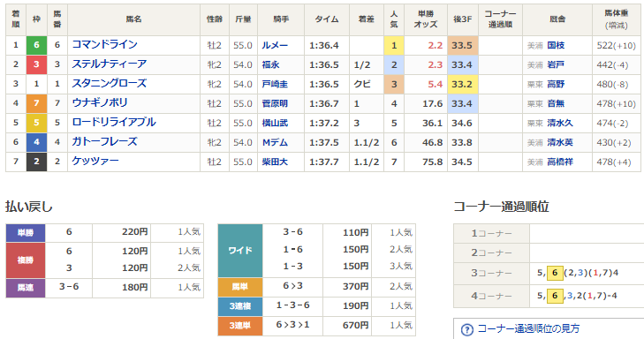Open trainer 高野 page

coord(556,84)
